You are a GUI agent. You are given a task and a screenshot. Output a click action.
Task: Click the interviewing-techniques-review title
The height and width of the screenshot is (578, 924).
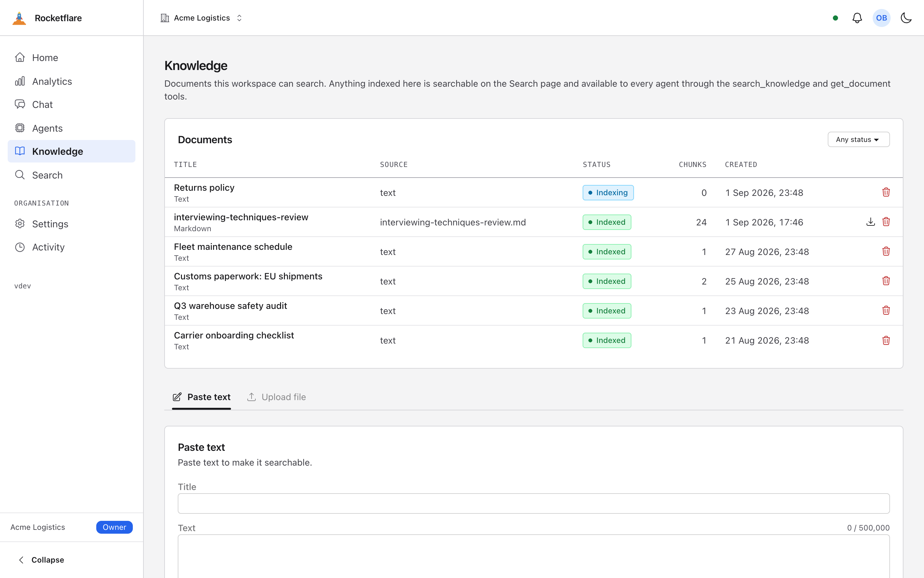(241, 217)
